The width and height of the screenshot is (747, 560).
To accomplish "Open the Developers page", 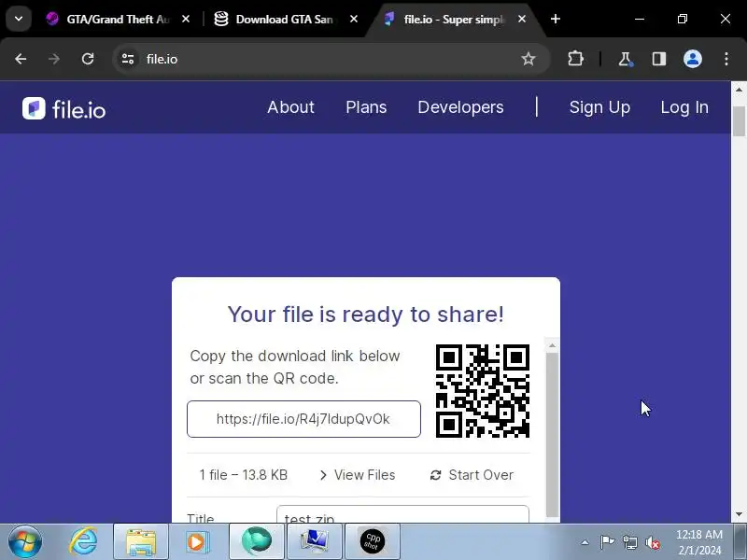I will coord(460,107).
